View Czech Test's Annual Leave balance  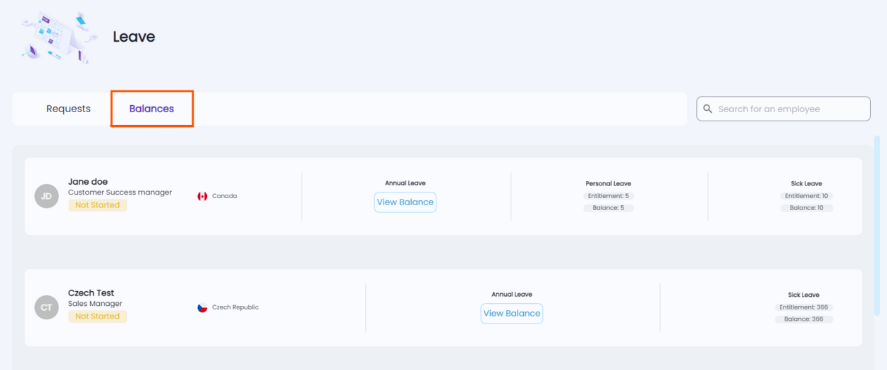coord(511,313)
